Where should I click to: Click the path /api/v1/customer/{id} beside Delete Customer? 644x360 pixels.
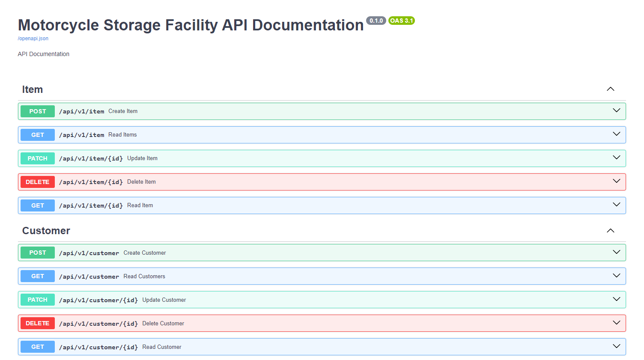(x=98, y=324)
